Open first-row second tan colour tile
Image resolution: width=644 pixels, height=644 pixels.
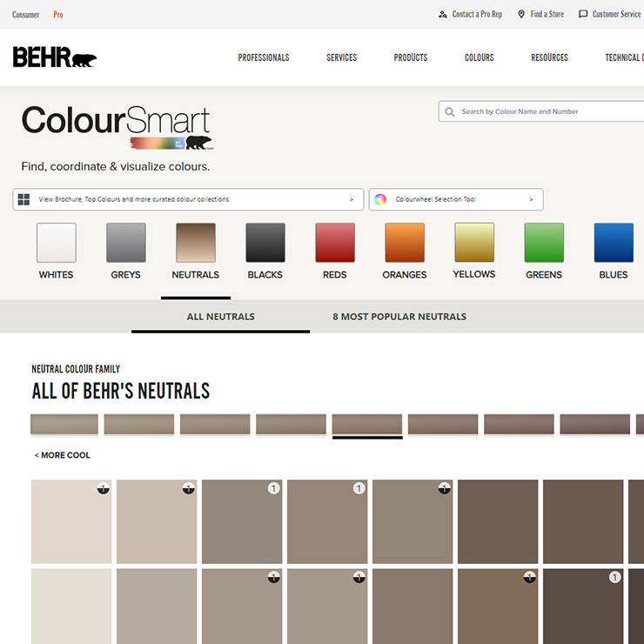157,521
